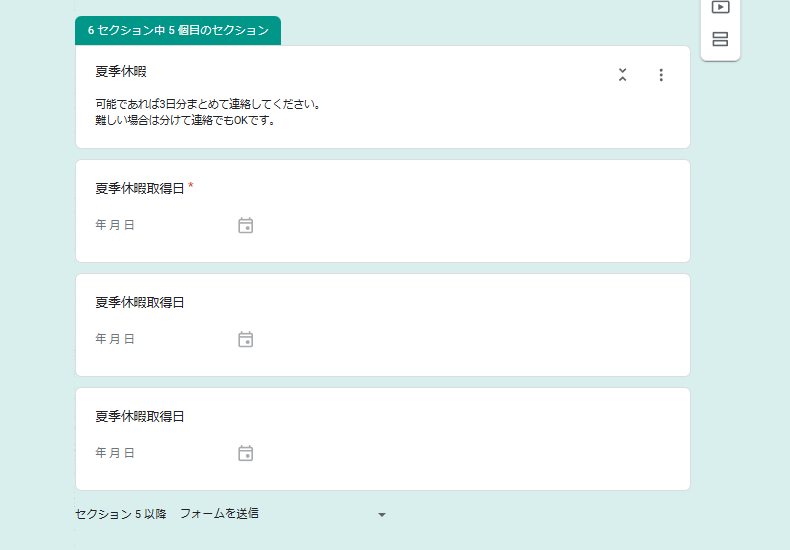Click the add video icon in side toolbar

(x=720, y=8)
